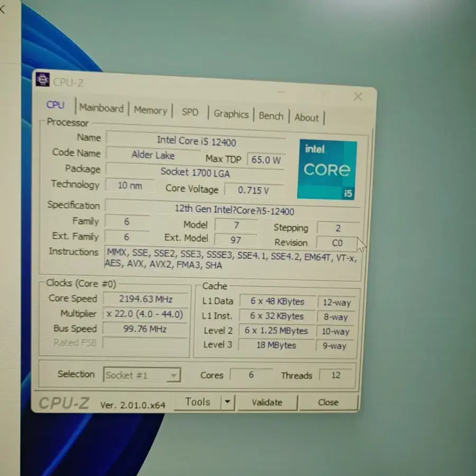Screen dimensions: 476x476
Task: Click the Core Speed value 2194.63 MHz
Action: click(146, 299)
